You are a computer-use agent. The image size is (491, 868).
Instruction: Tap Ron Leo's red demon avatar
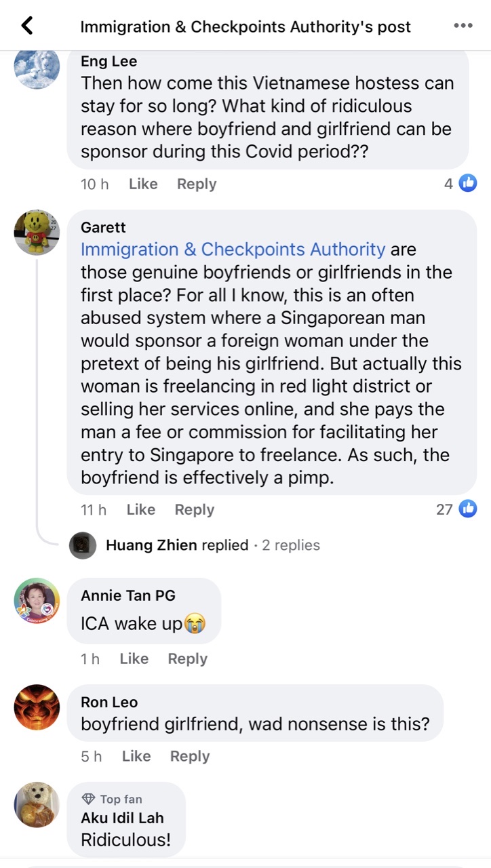(x=37, y=707)
